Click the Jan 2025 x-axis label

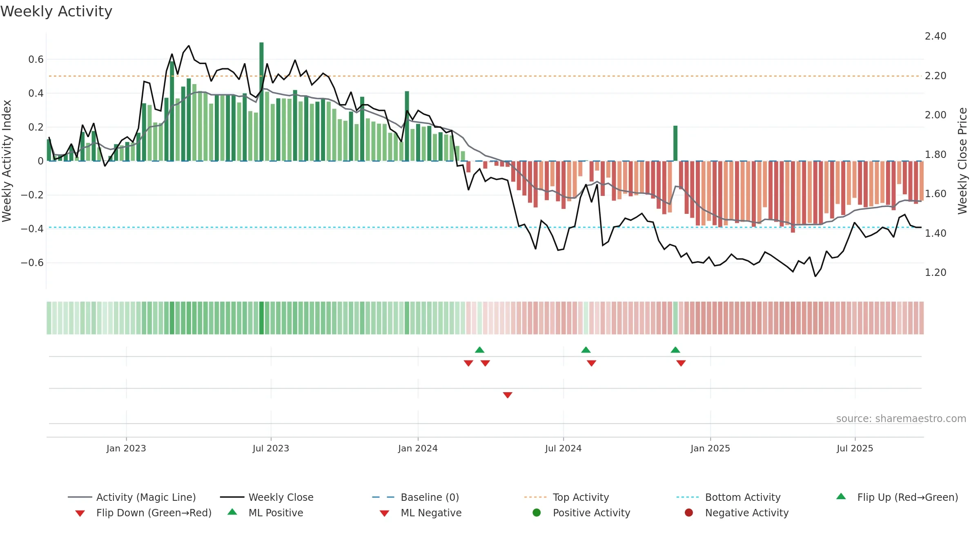(x=710, y=448)
